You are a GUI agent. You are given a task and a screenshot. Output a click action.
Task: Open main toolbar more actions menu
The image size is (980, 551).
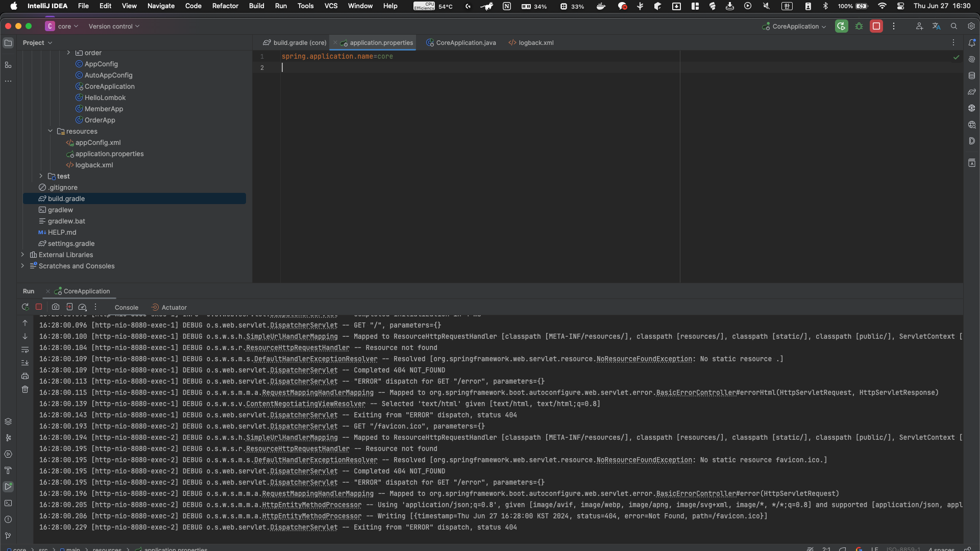tap(893, 26)
